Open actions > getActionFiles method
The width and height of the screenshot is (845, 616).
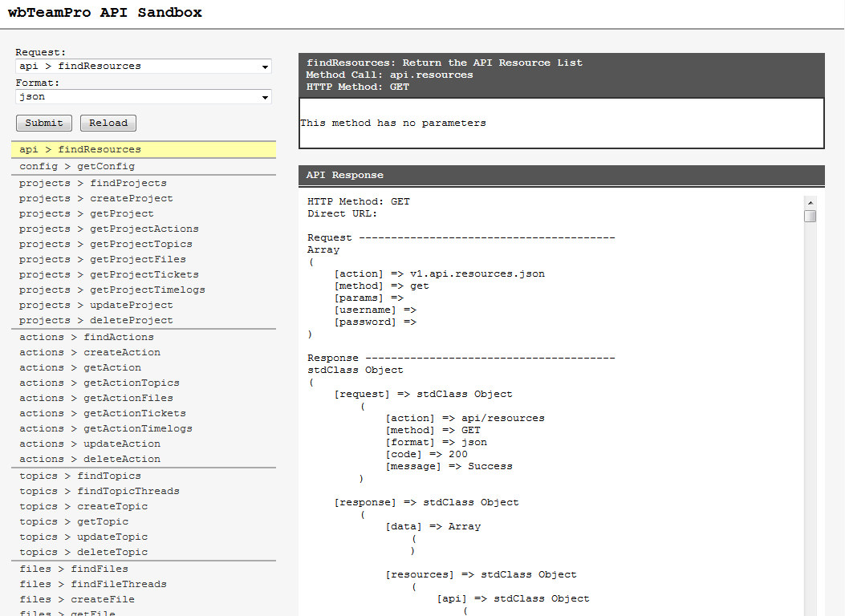[x=96, y=399]
